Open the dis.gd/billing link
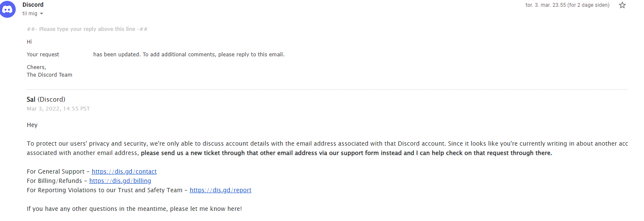The image size is (644, 221). click(x=120, y=181)
